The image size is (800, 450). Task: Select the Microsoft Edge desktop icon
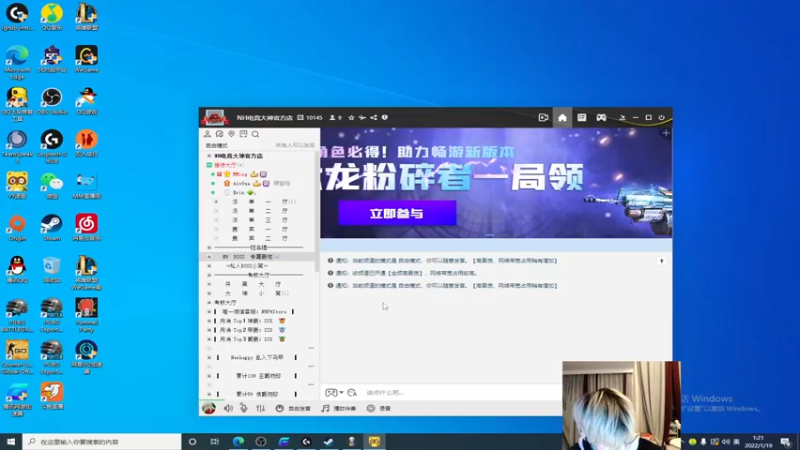(17, 62)
